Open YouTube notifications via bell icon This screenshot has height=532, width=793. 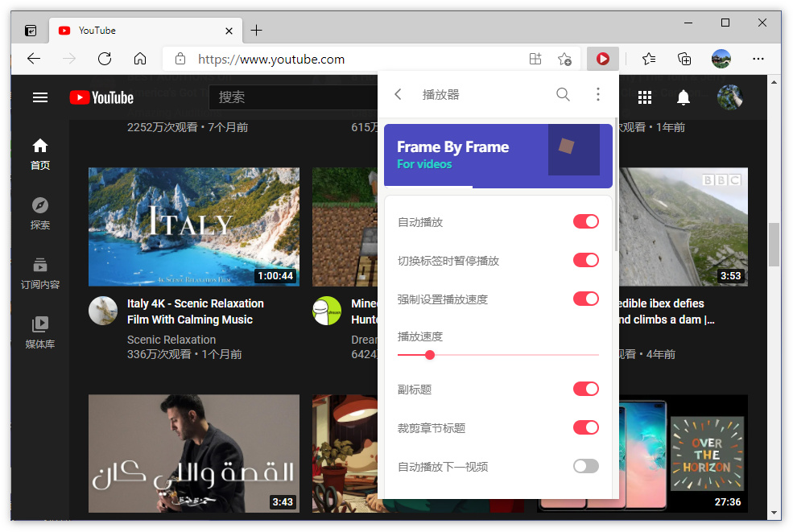[x=684, y=97]
